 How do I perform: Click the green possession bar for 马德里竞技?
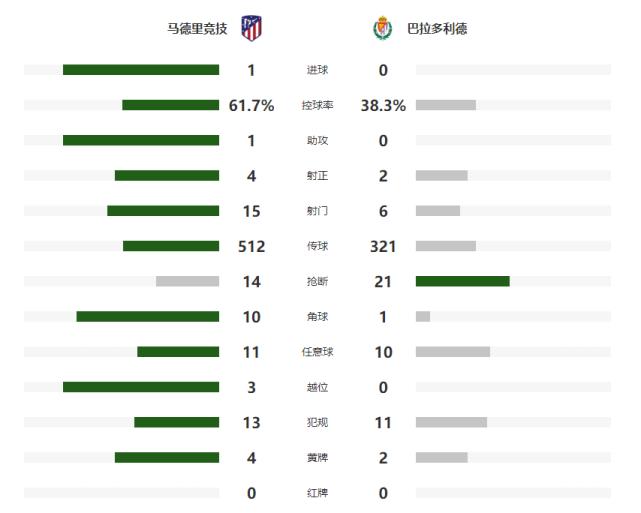[170, 105]
